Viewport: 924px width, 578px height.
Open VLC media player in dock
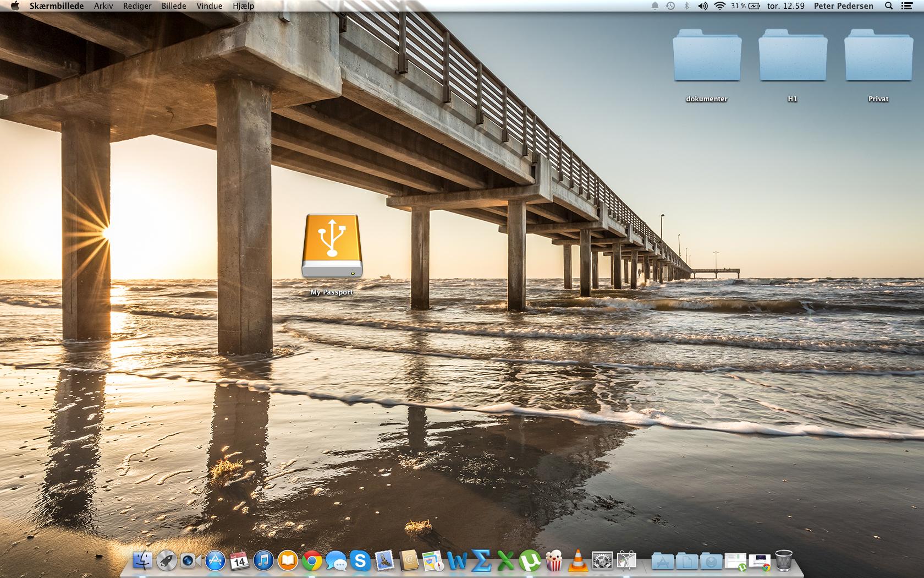point(577,561)
